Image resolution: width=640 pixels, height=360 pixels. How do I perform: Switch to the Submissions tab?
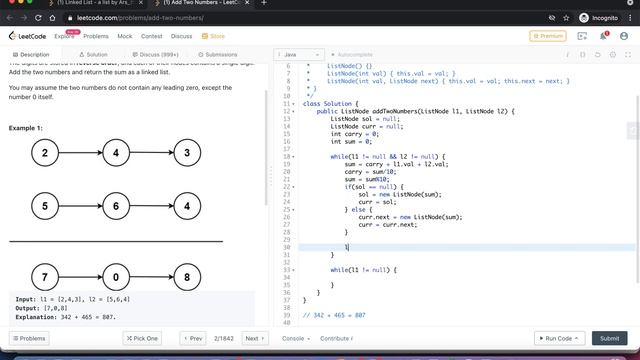[218, 55]
